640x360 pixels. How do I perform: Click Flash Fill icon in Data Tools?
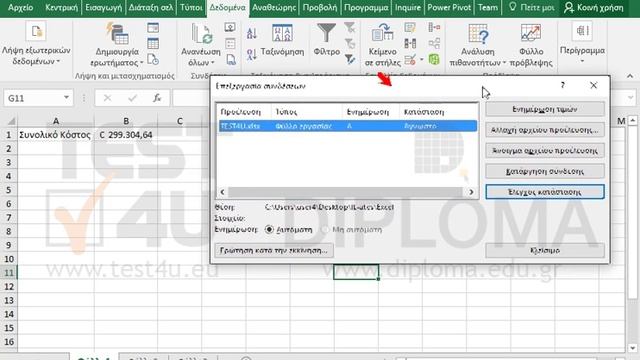pos(409,28)
